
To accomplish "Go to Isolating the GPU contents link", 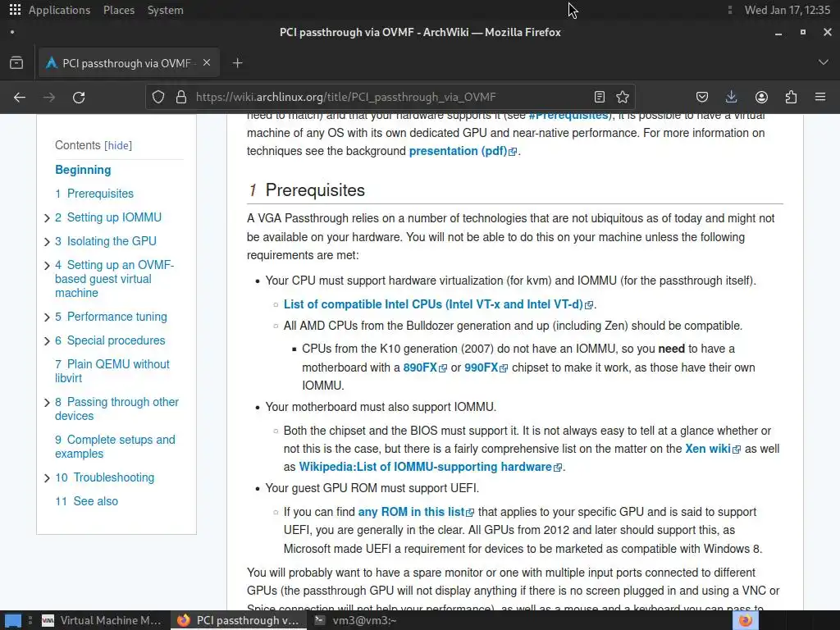I will [106, 241].
